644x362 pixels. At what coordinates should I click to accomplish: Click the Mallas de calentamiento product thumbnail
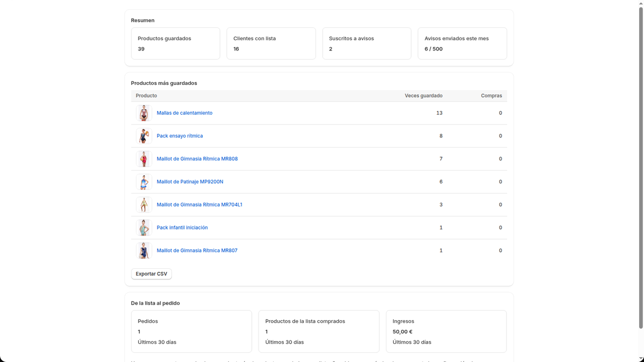point(144,113)
